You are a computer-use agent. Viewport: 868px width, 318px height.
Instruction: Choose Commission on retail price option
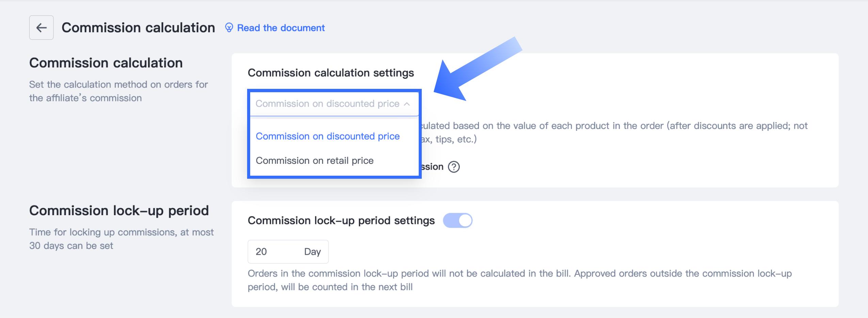pyautogui.click(x=315, y=161)
